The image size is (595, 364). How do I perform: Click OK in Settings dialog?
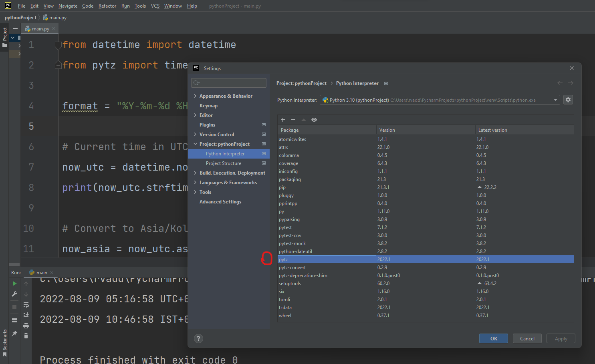click(x=494, y=338)
